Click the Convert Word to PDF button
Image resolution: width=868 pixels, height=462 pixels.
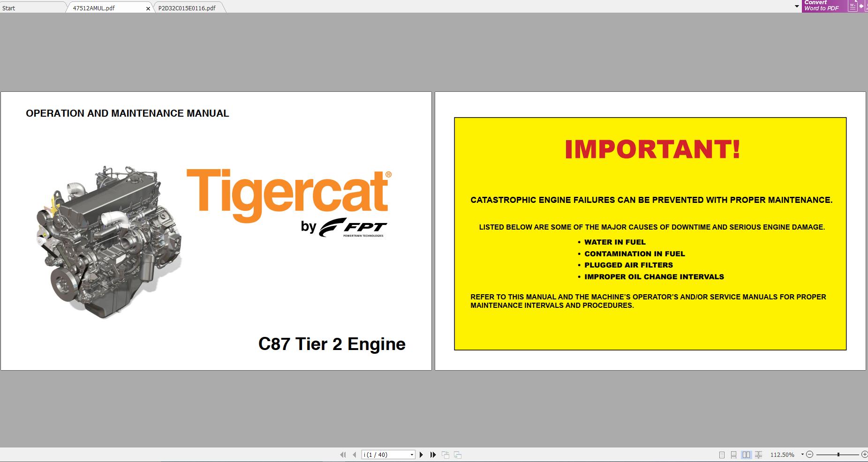click(822, 5)
